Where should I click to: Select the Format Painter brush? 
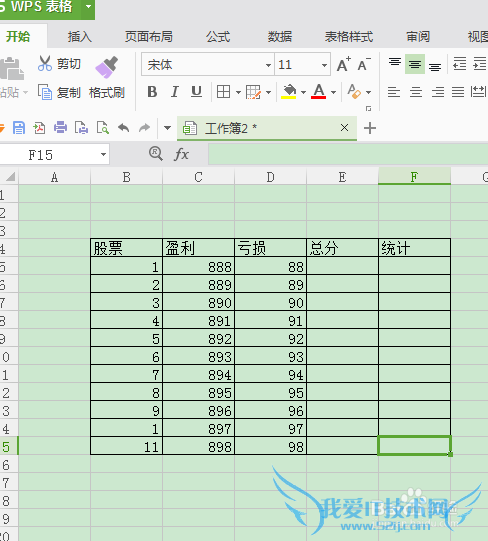coord(107,67)
